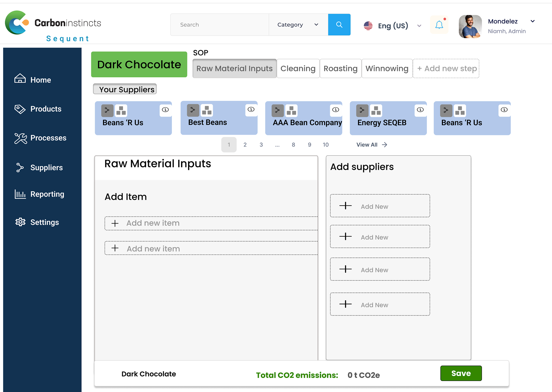Click the Reporting bar chart icon
Viewport: 552px width, 392px height.
[x=20, y=194]
